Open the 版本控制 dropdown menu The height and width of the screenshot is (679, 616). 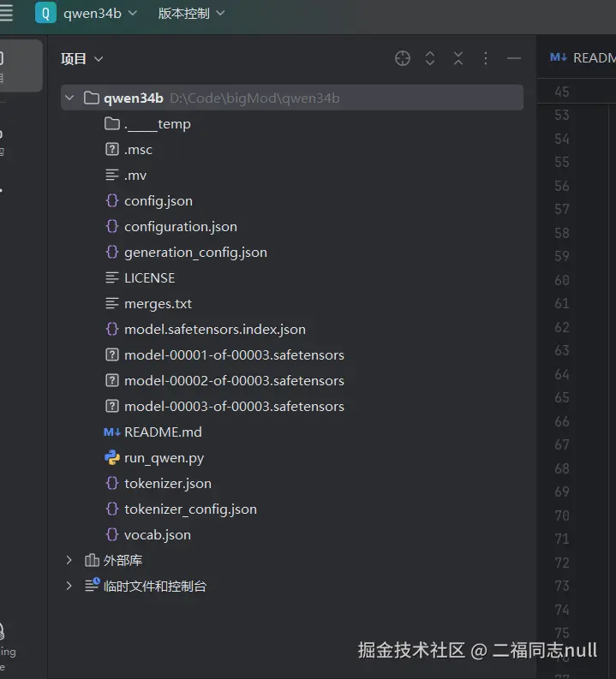click(191, 14)
